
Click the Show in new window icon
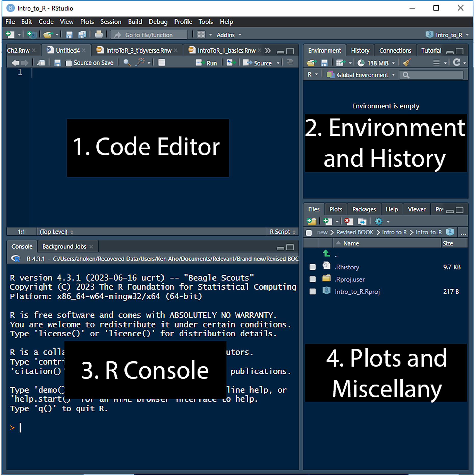click(41, 63)
